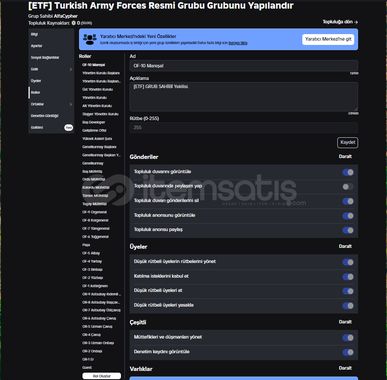Expand the Ortaklar sidebar submenu chevron

click(x=71, y=104)
